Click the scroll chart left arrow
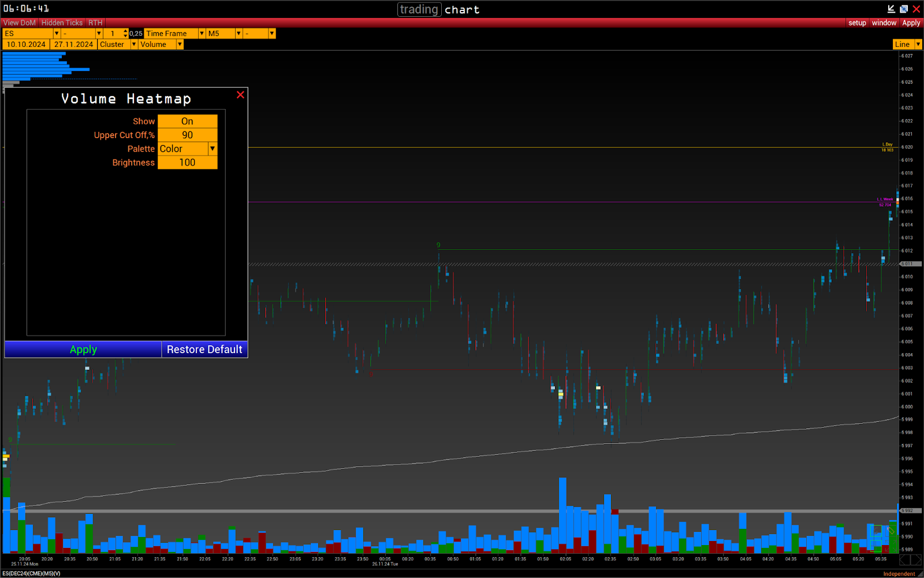This screenshot has height=578, width=924. (x=905, y=560)
